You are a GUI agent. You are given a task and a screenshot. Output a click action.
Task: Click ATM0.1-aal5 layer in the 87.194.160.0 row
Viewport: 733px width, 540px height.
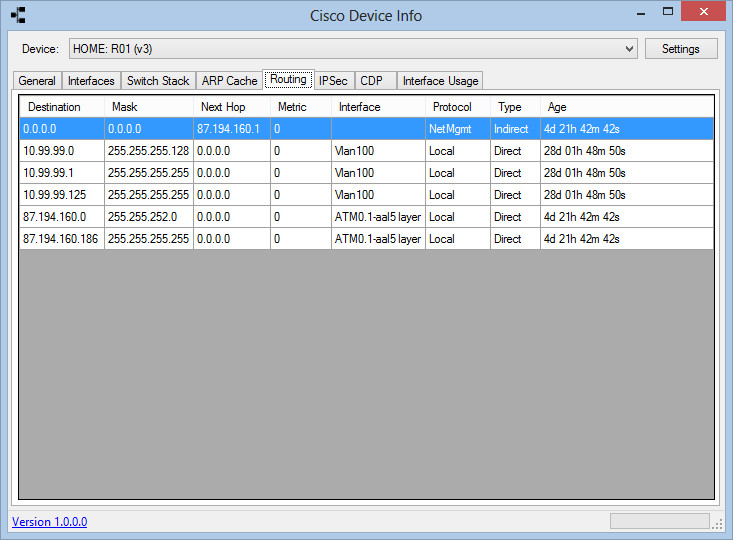(x=378, y=217)
